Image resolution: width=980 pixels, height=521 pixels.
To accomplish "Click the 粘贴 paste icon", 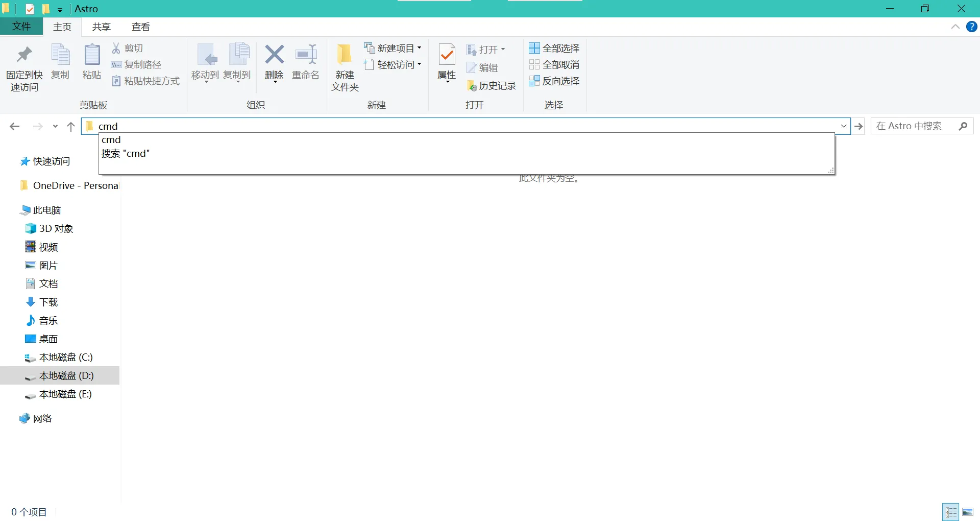I will tap(92, 55).
